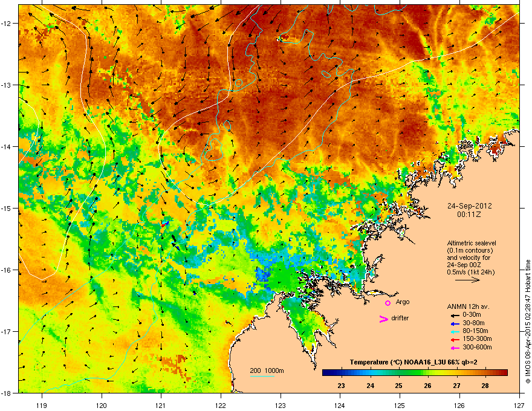Click the '30-80m' depth label

click(x=473, y=323)
